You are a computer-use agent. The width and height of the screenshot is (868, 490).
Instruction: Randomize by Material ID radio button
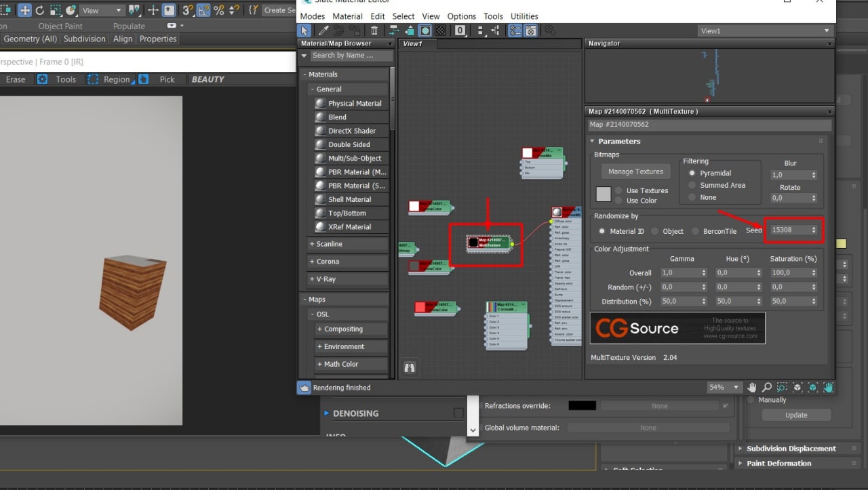pos(601,231)
